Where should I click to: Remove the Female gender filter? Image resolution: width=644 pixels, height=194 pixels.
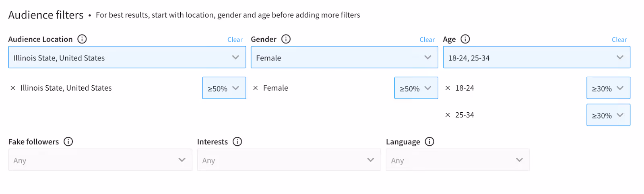pos(256,88)
